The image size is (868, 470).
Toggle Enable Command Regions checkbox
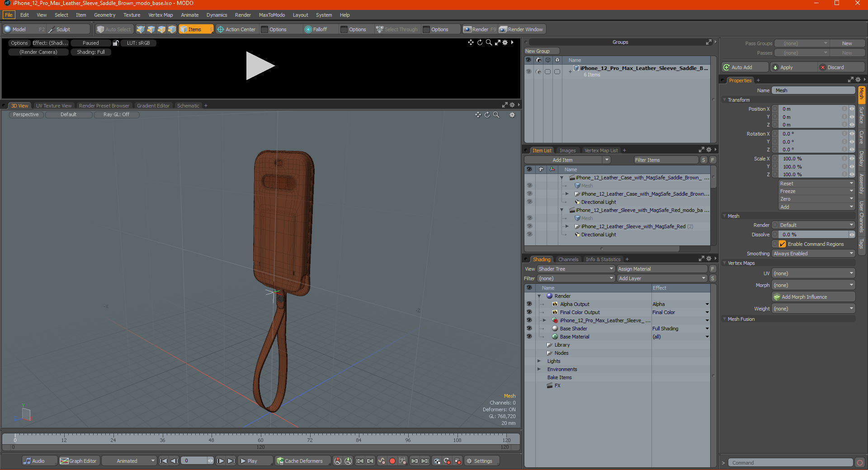782,244
